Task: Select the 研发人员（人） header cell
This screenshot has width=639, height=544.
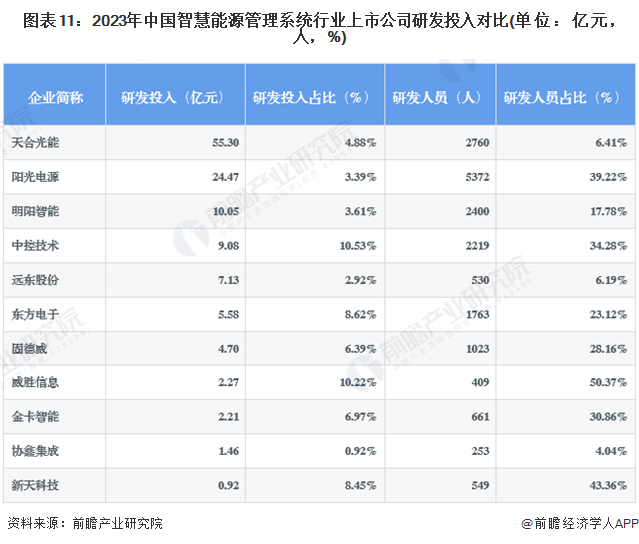Action: [x=440, y=95]
